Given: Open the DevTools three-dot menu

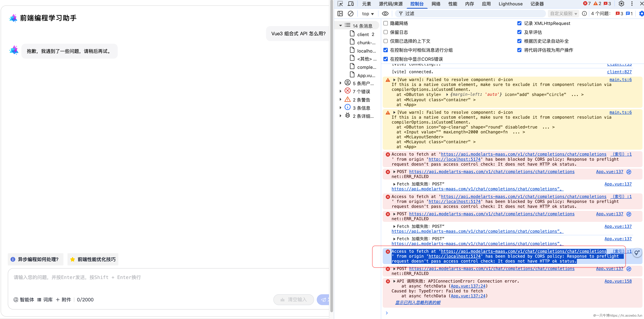Looking at the screenshot, I should point(632,4).
